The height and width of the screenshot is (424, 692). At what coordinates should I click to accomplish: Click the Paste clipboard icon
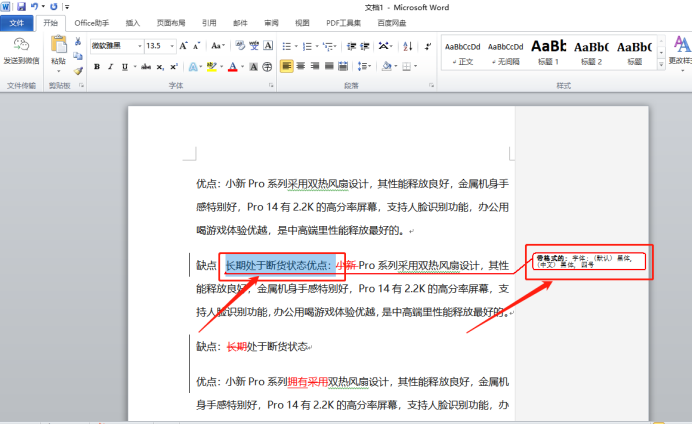pyautogui.click(x=58, y=45)
